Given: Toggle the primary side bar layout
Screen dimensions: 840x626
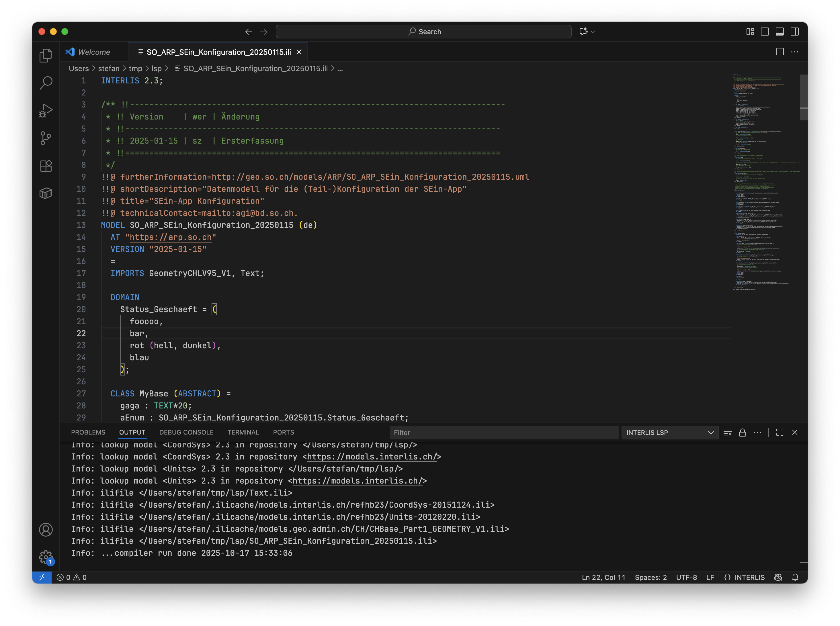Looking at the screenshot, I should 765,32.
